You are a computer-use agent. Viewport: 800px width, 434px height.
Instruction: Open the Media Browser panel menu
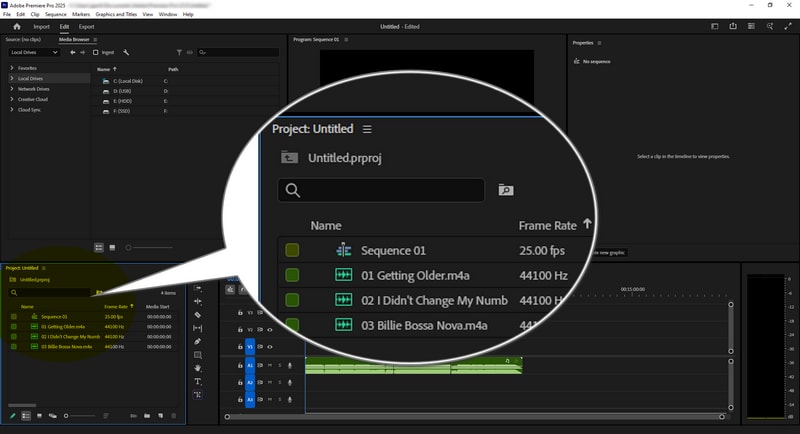(x=95, y=39)
